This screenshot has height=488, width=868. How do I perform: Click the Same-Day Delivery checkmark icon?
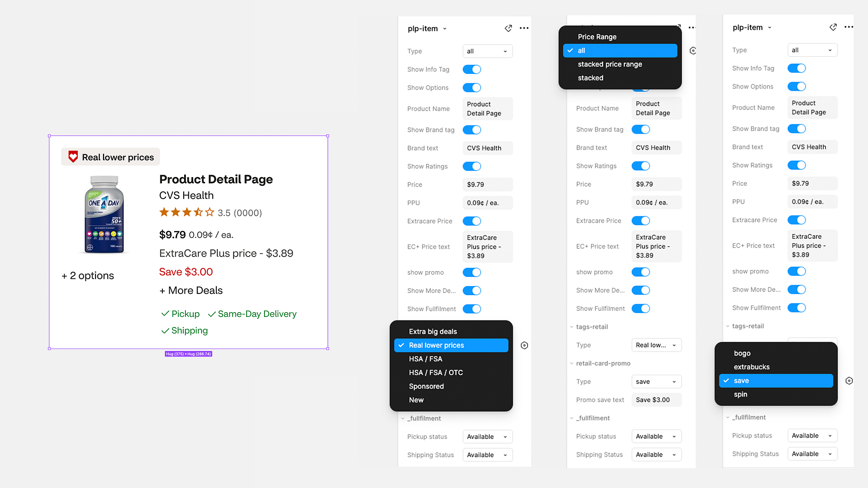tap(211, 314)
